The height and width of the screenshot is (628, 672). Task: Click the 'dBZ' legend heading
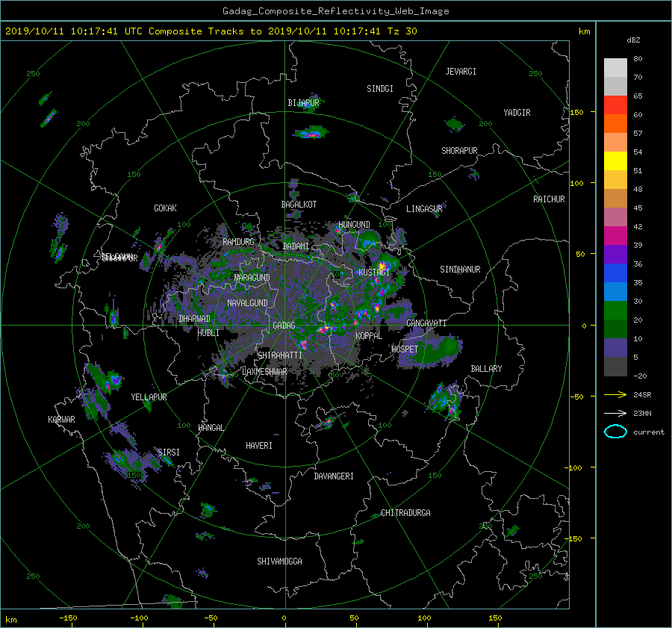pyautogui.click(x=633, y=40)
